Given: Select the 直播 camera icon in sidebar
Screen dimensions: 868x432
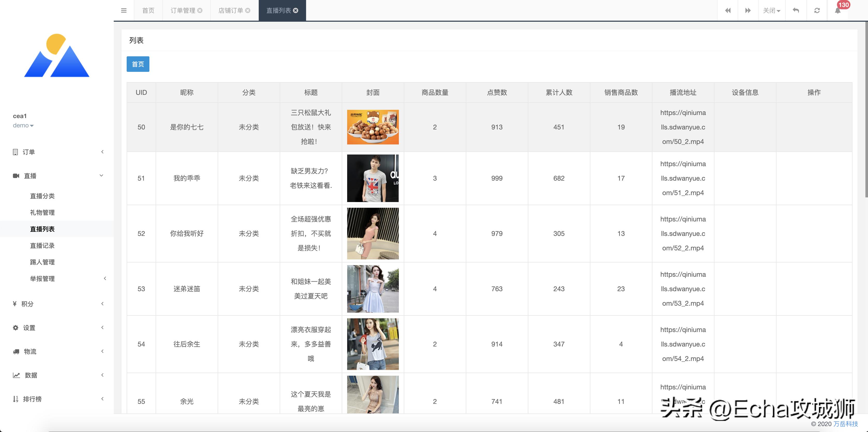Looking at the screenshot, I should 16,175.
